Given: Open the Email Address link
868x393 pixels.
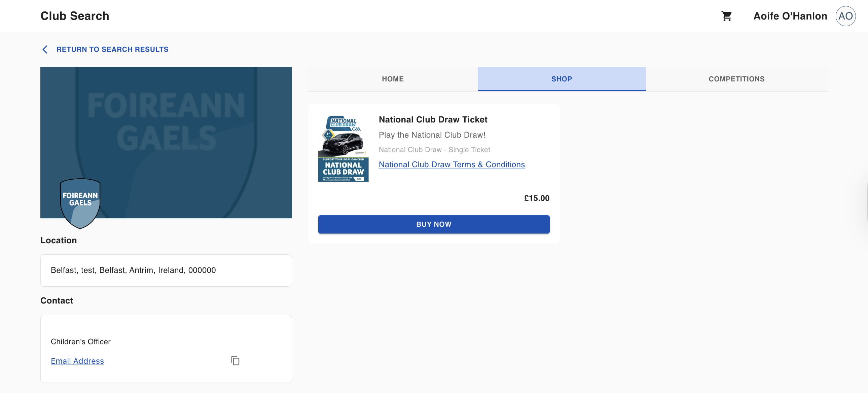Looking at the screenshot, I should click(77, 361).
